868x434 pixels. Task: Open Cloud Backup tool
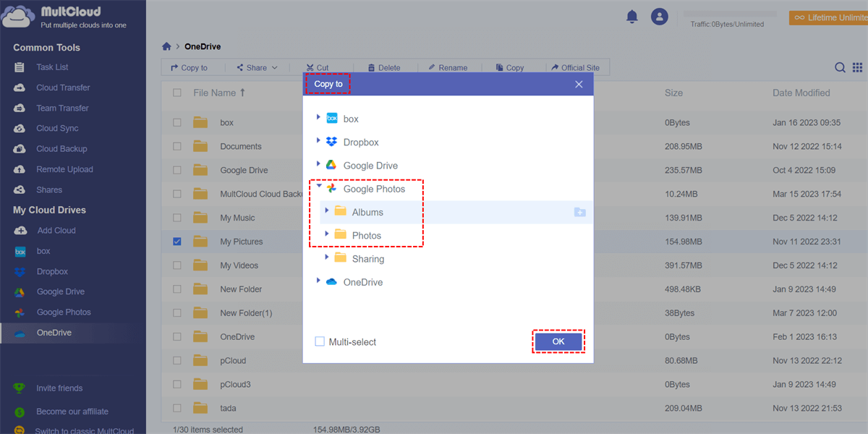tap(61, 149)
